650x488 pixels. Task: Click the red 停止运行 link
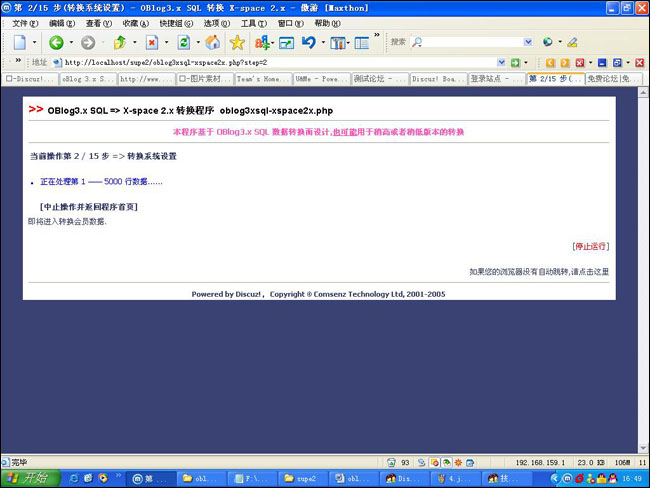click(x=591, y=246)
